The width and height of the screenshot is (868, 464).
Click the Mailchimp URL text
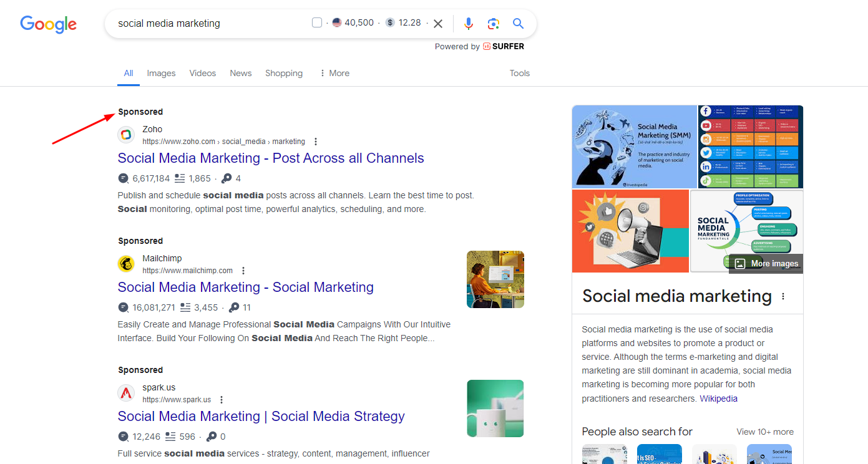pos(187,271)
